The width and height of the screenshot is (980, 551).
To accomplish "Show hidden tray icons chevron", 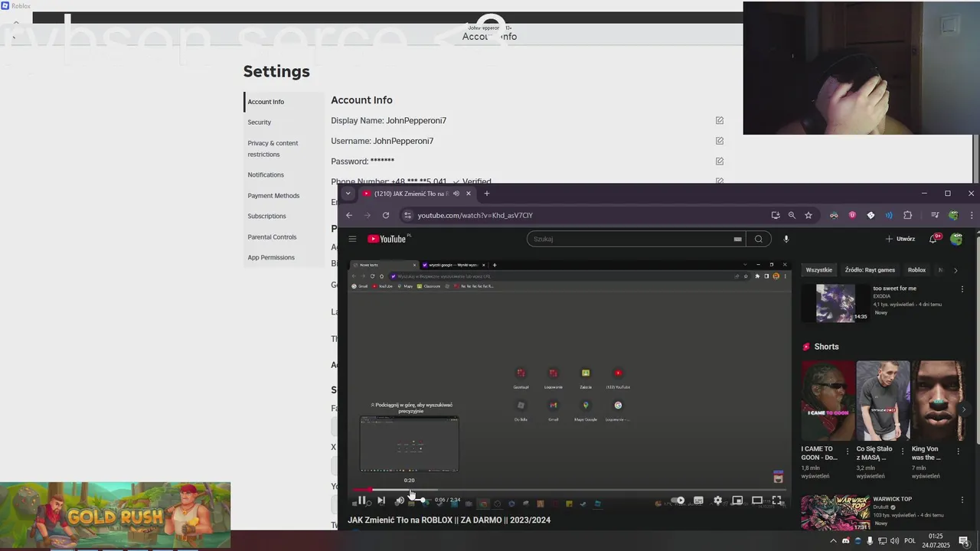I will point(833,541).
